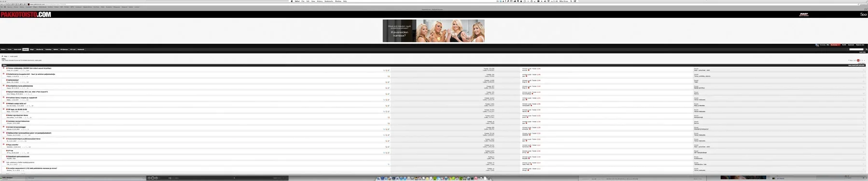Image resolution: width=868 pixels, height=181 pixels.
Task: Open the Edit menu
Action: 308,1
